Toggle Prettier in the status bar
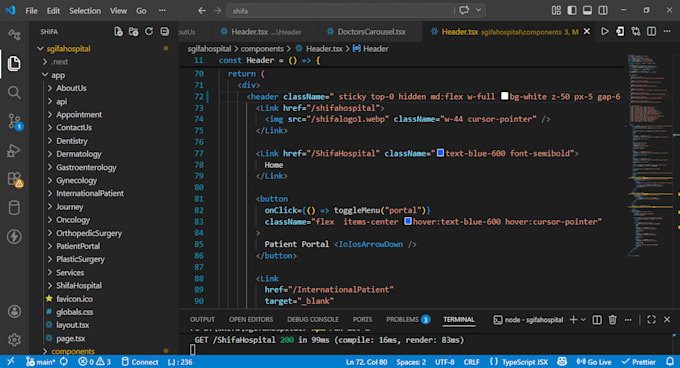Screen dimensions: 680x368 638,362
